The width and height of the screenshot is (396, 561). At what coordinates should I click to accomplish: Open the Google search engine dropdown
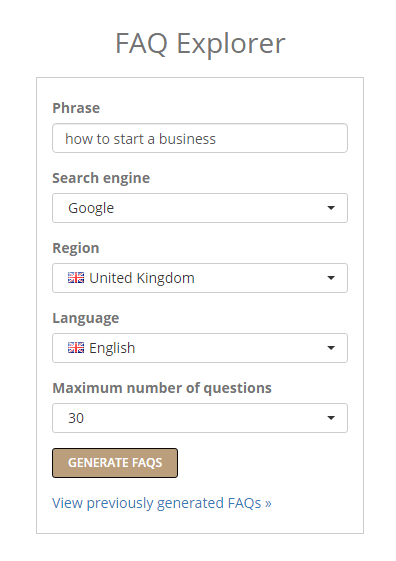tap(200, 208)
